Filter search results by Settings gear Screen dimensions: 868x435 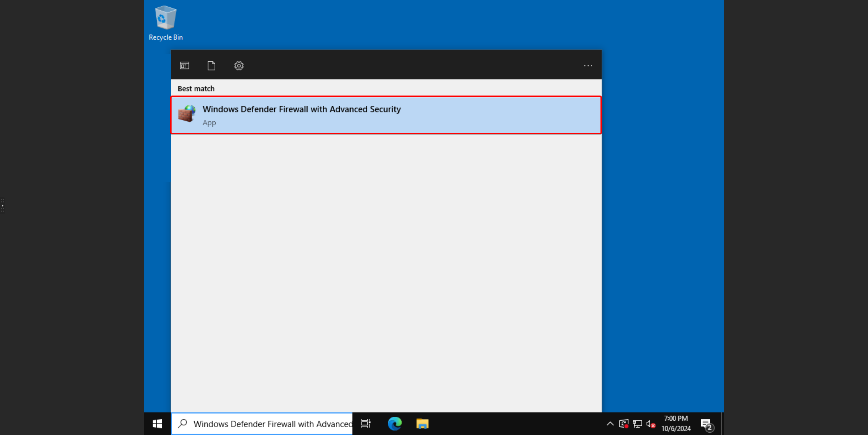point(239,65)
